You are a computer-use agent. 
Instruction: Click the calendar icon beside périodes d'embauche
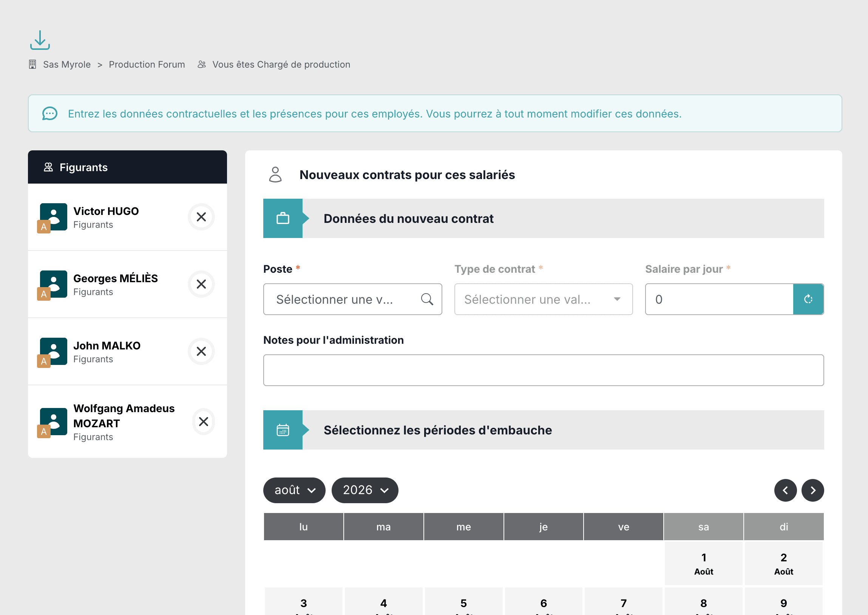pyautogui.click(x=283, y=430)
